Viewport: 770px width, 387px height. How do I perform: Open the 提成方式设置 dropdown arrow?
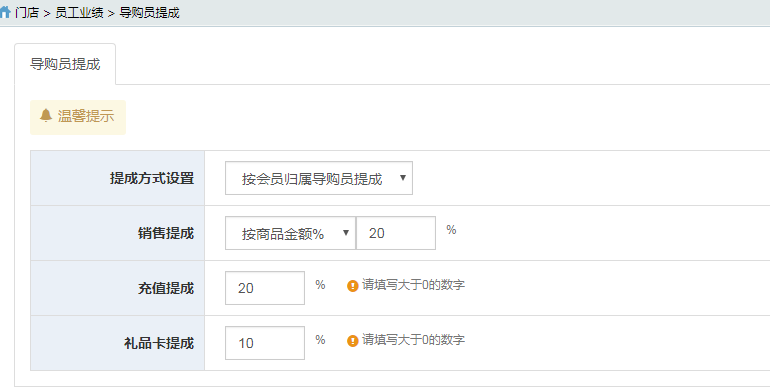[x=403, y=178]
